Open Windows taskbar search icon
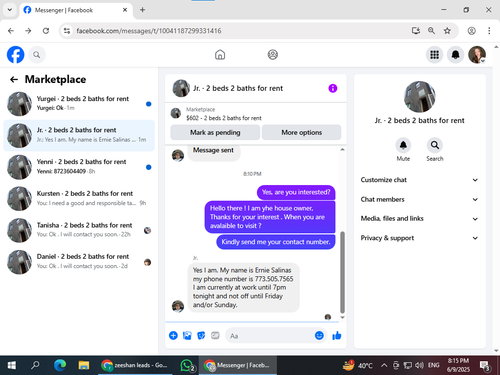Viewport: 500px width, 375px height. (35, 365)
